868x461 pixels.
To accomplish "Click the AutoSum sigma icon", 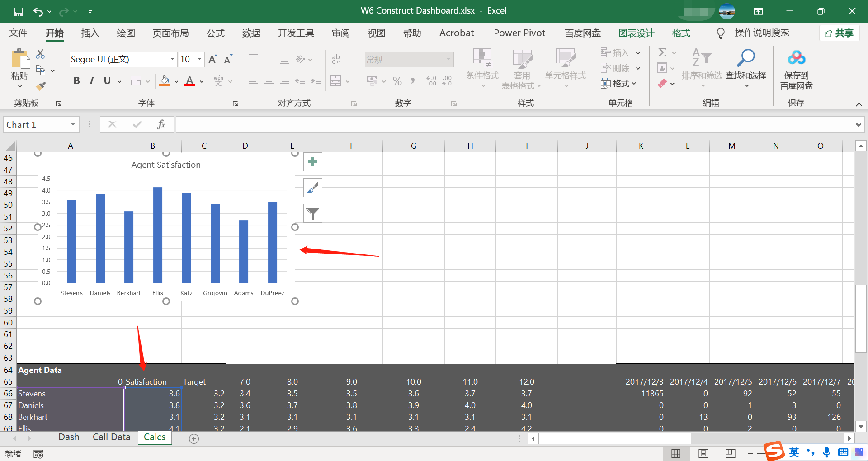I will pyautogui.click(x=662, y=53).
